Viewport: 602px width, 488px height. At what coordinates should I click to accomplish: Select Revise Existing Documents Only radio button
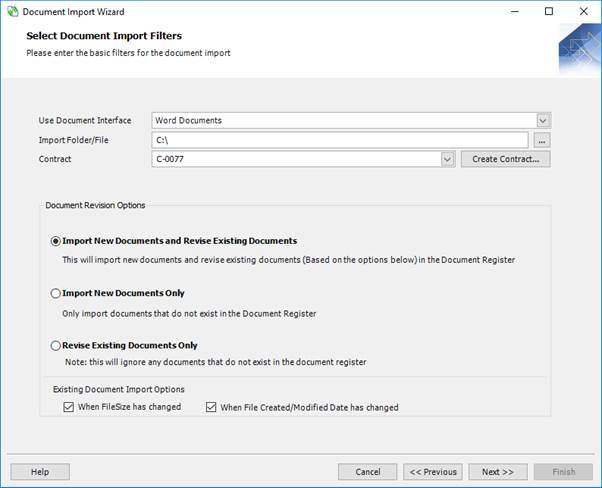tap(56, 346)
